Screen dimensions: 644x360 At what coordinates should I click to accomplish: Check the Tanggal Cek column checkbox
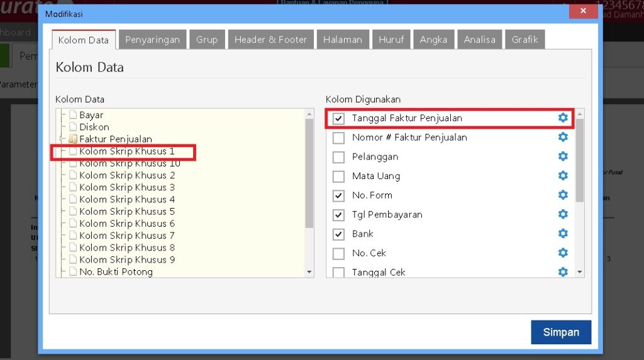(x=338, y=272)
